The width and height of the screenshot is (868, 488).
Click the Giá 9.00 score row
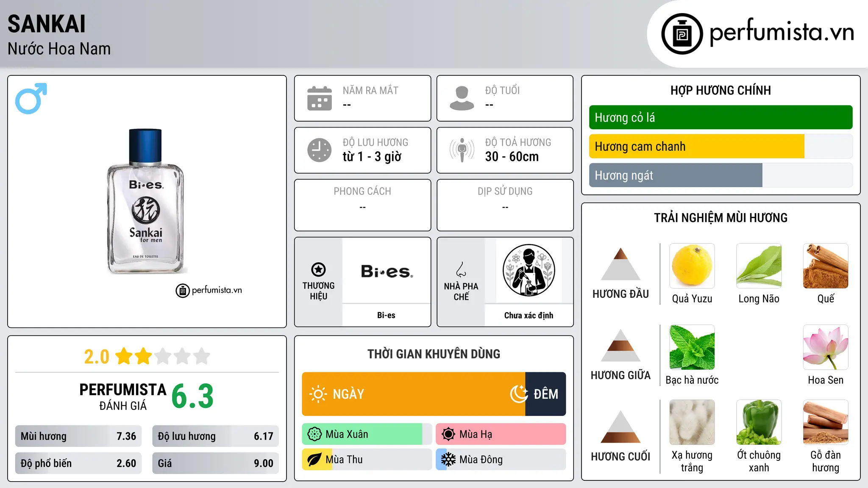click(215, 463)
